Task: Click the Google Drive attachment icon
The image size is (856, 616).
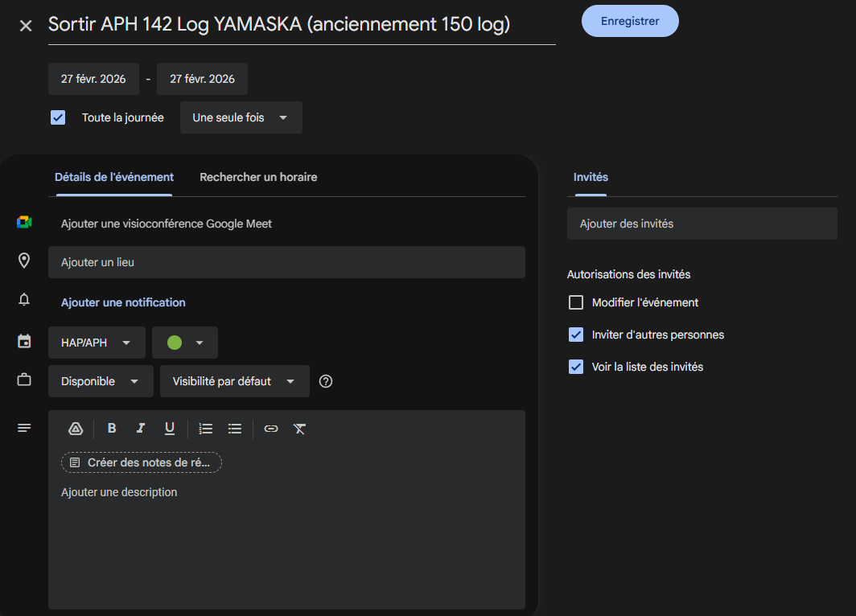Action: point(76,429)
